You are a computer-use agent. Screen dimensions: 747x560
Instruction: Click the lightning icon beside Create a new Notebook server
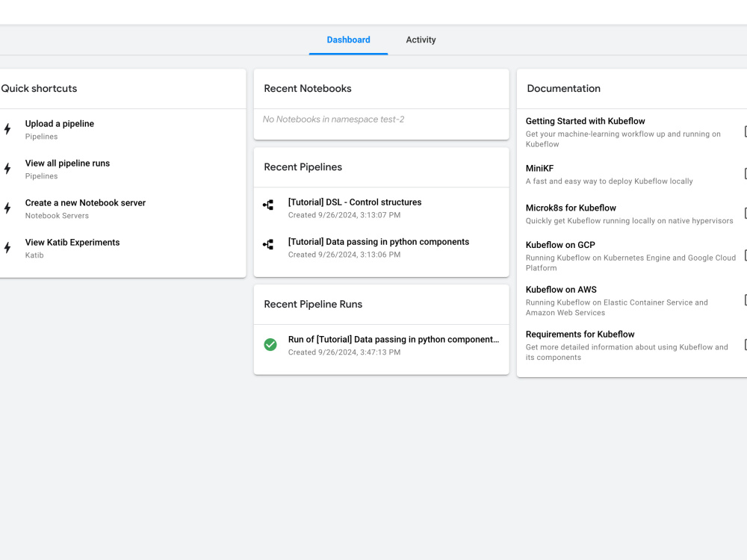7,208
